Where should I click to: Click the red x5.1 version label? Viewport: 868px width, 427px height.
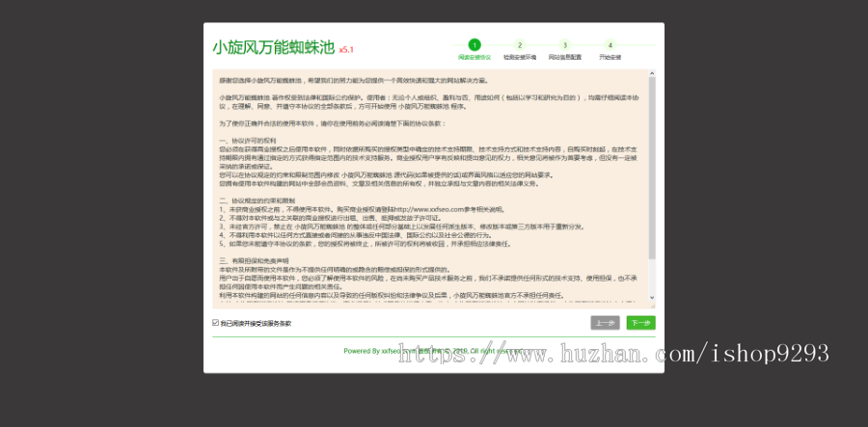[x=347, y=49]
